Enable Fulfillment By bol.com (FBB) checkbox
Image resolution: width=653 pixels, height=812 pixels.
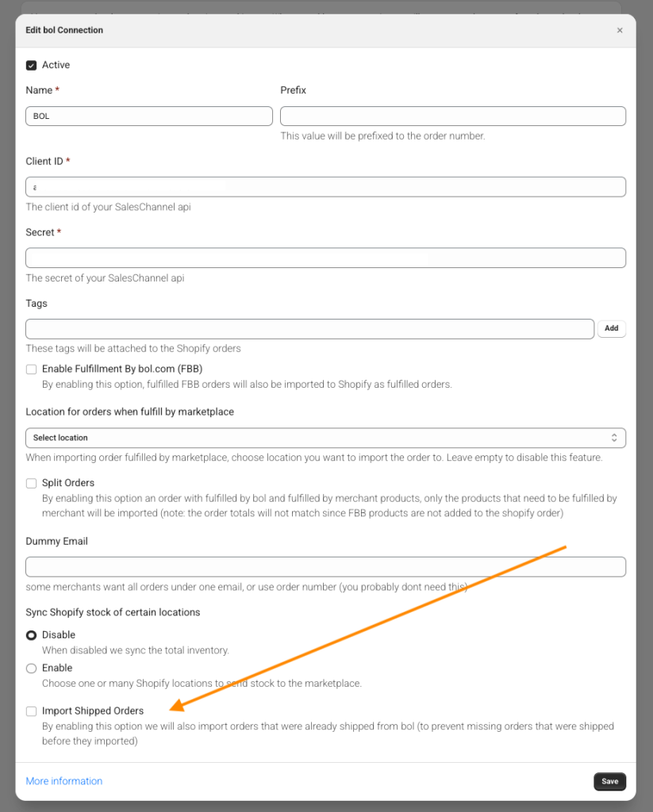(32, 369)
